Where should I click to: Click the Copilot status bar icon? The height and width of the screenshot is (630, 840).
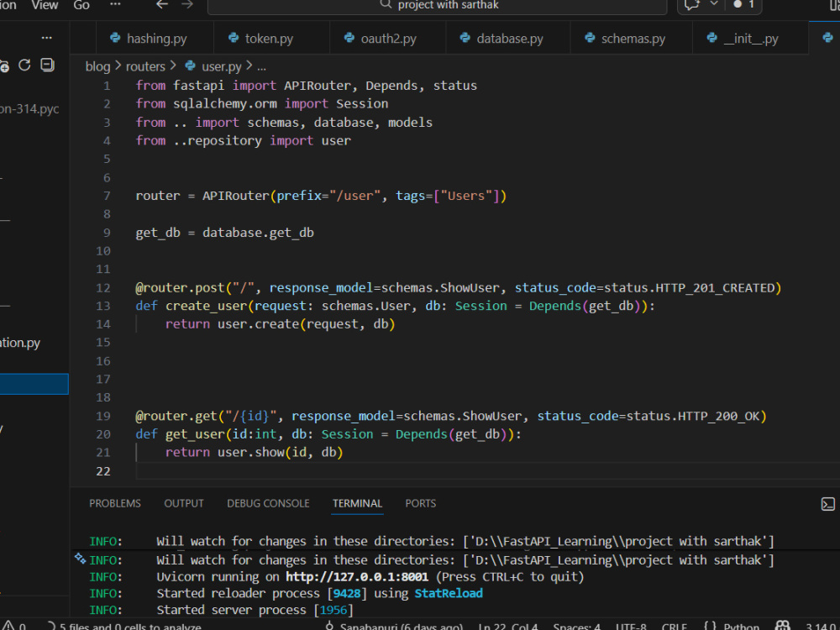point(783,625)
